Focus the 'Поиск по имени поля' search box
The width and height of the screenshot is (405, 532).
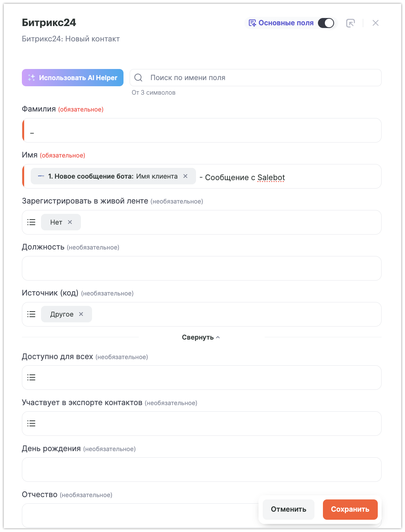[x=261, y=78]
